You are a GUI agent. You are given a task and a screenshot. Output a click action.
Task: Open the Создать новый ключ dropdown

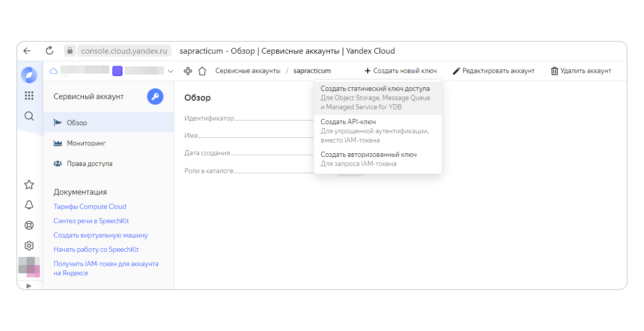pos(401,71)
